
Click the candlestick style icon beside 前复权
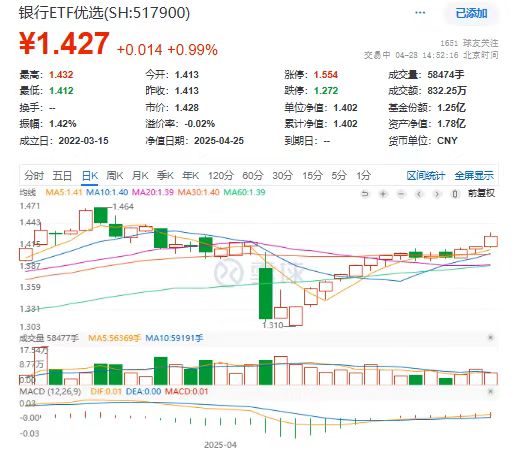(455, 194)
